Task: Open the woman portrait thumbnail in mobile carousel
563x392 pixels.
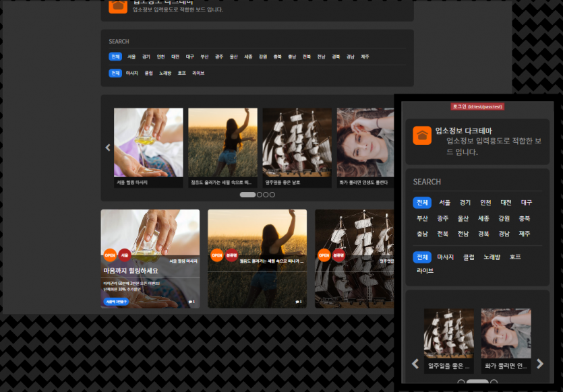Action: coord(506,333)
